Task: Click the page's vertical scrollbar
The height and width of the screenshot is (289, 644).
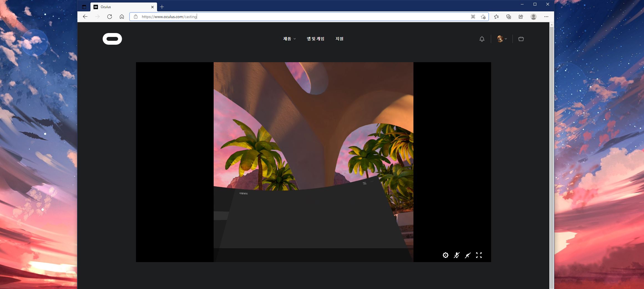Action: point(552,158)
